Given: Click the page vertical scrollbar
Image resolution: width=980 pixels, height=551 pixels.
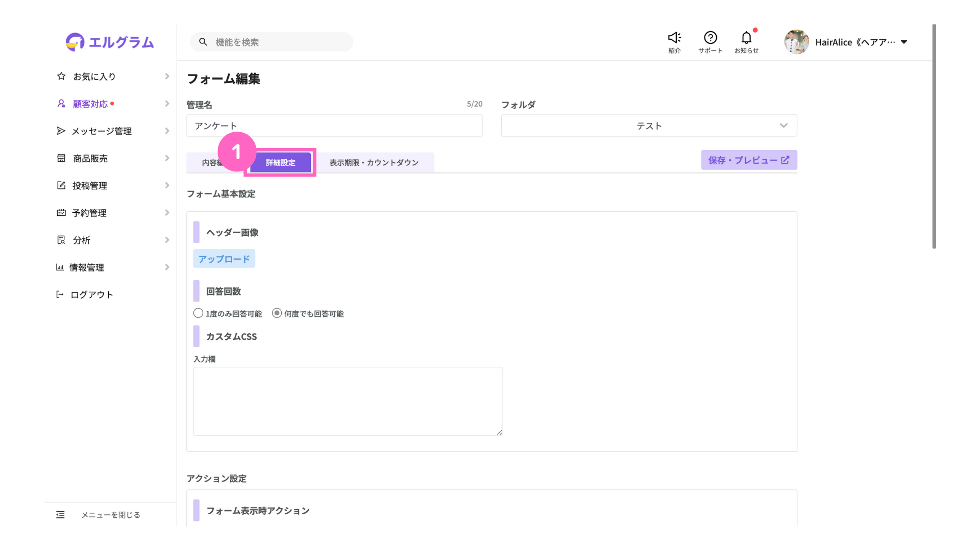Looking at the screenshot, I should tap(934, 136).
